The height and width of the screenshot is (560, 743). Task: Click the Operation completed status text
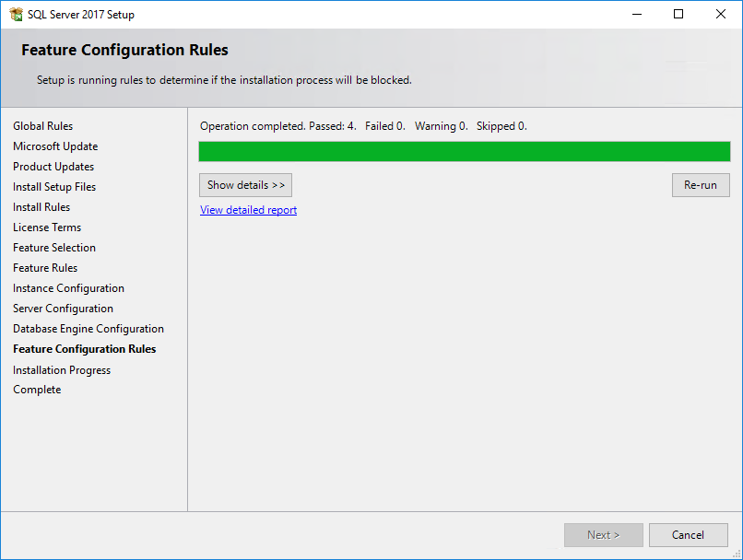[363, 126]
